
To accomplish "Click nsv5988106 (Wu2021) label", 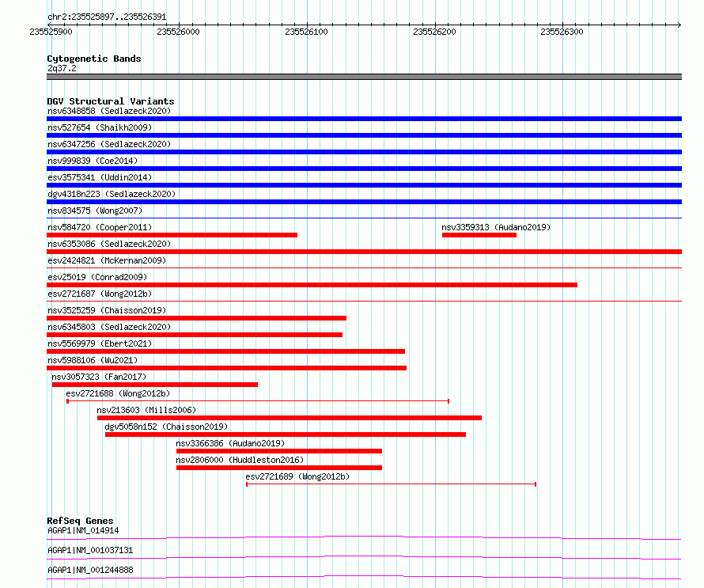I will click(93, 360).
